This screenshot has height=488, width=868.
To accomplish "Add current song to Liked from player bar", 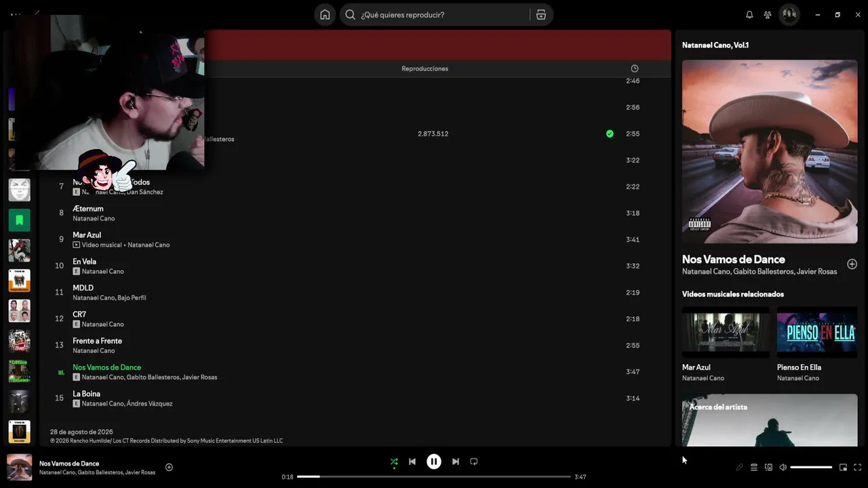I will [x=170, y=467].
